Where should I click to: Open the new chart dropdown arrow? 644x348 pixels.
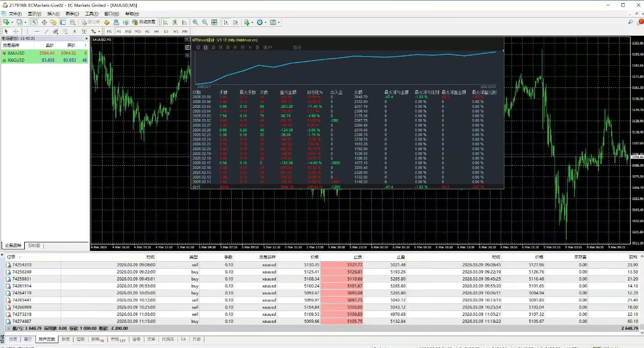(12, 23)
